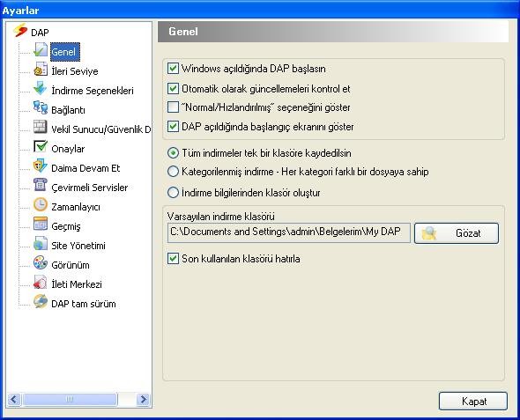This screenshot has width=520, height=420.
Task: Click the Bağlantı network computers icon
Action: pos(41,107)
